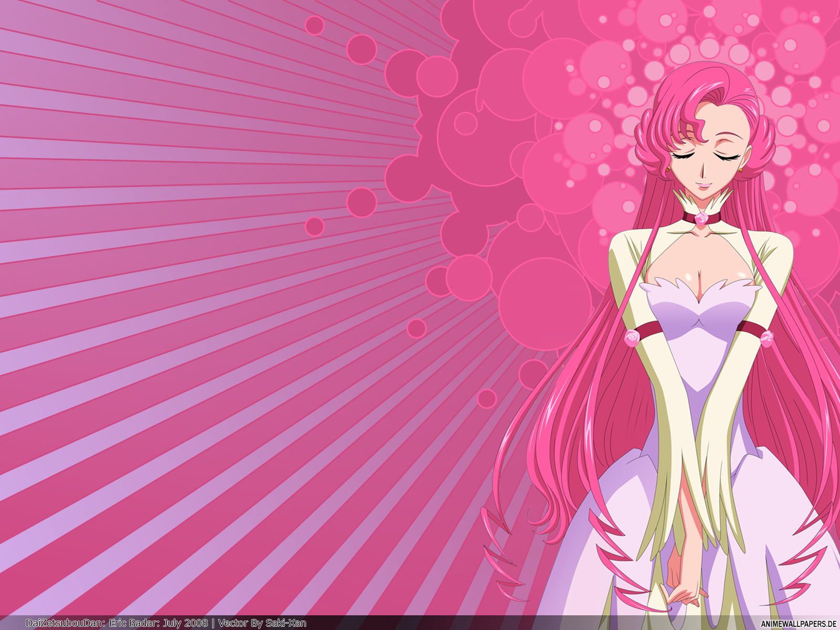Click the bottommost small circle near the hair
This screenshot has height=630, width=840.
click(x=487, y=398)
